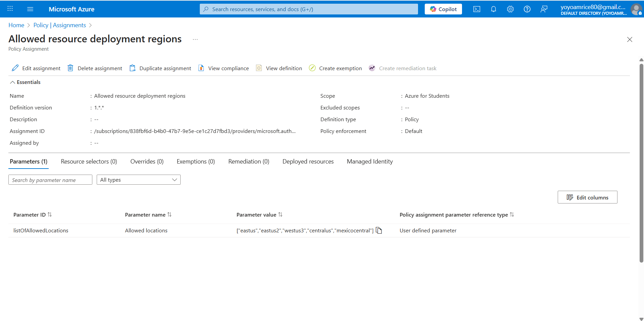Open the Help question mark icon

tap(527, 9)
